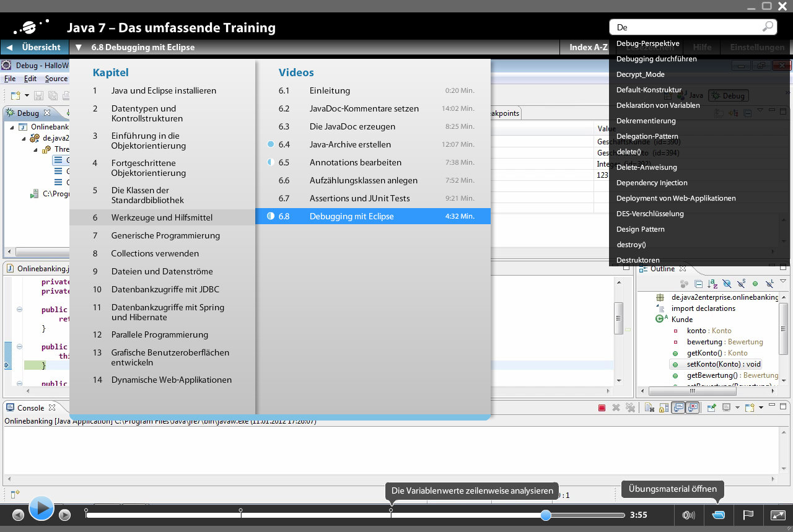The width and height of the screenshot is (793, 532).
Task: Pin the Console with the pin icon
Action: (x=712, y=407)
